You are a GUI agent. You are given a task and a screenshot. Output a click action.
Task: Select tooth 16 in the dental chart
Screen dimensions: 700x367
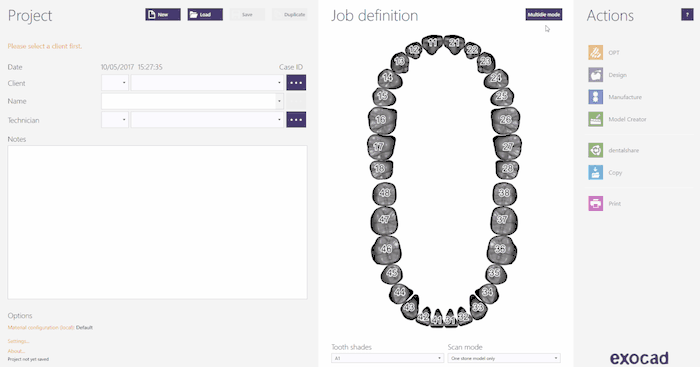point(382,120)
